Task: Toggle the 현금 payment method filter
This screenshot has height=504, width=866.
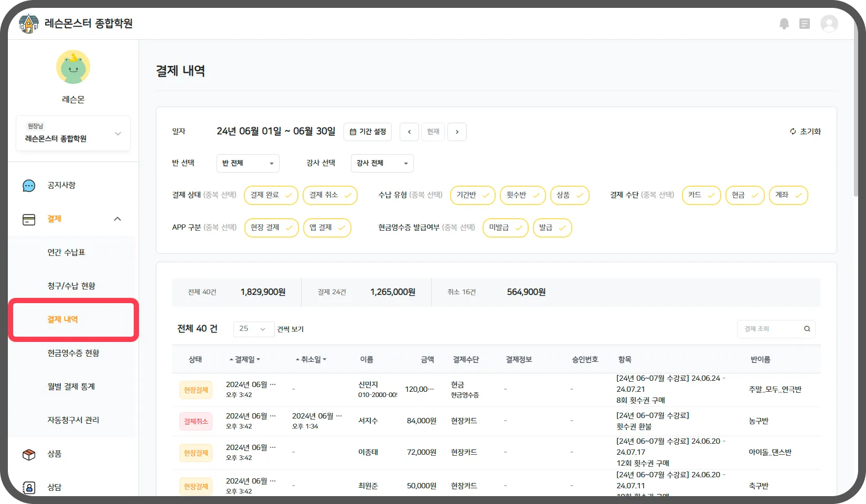Action: tap(745, 195)
